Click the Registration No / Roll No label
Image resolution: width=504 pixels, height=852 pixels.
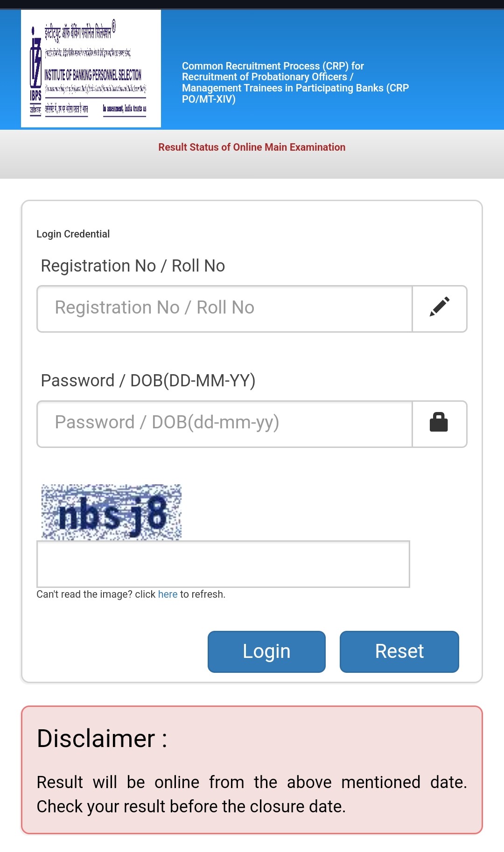point(133,266)
